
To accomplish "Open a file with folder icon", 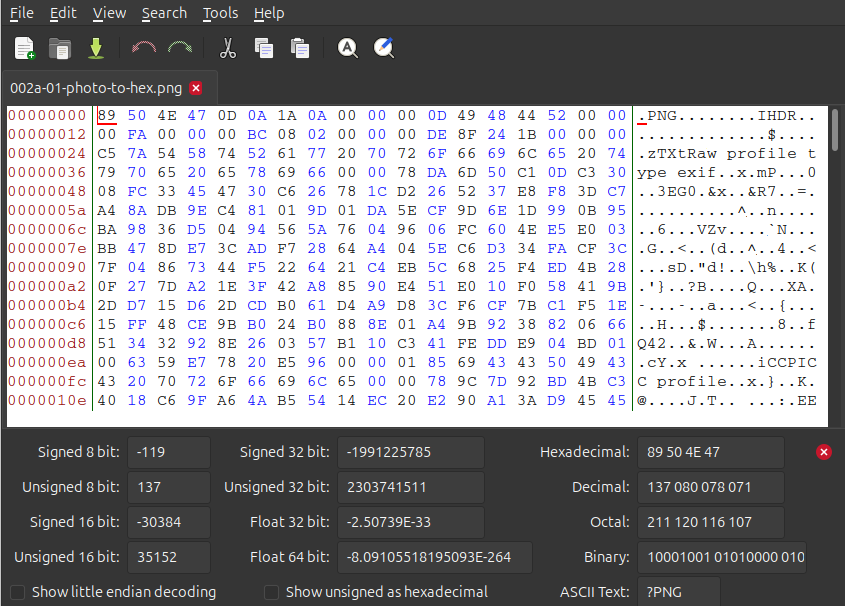I will [60, 48].
